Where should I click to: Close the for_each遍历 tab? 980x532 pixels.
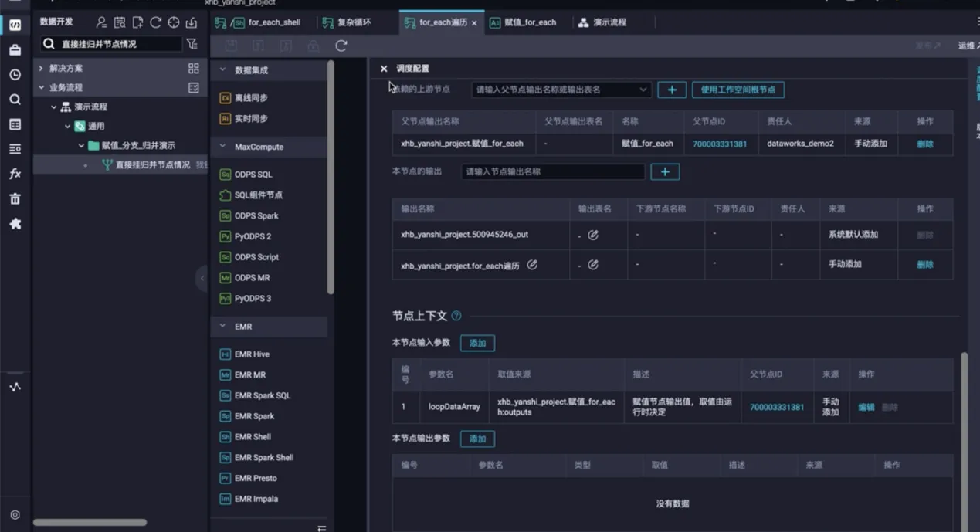click(474, 23)
